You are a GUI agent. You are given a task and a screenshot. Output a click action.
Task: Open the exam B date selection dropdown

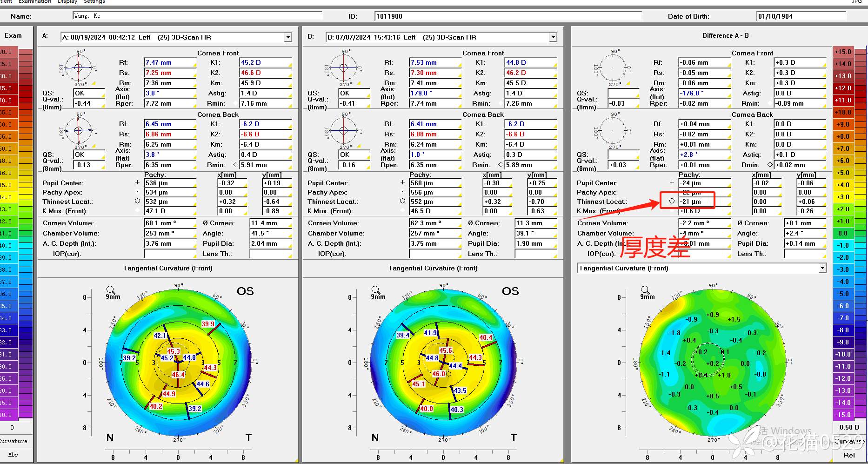[553, 37]
